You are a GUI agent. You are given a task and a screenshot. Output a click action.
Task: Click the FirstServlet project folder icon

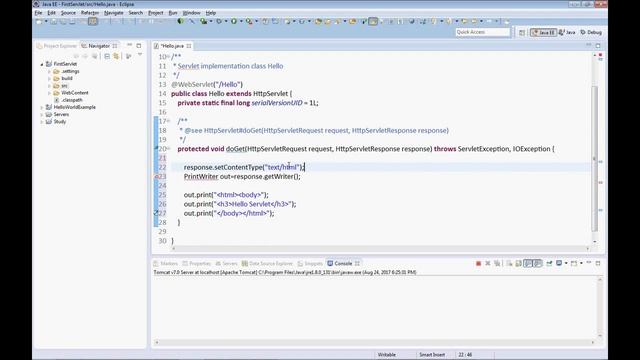click(x=49, y=64)
